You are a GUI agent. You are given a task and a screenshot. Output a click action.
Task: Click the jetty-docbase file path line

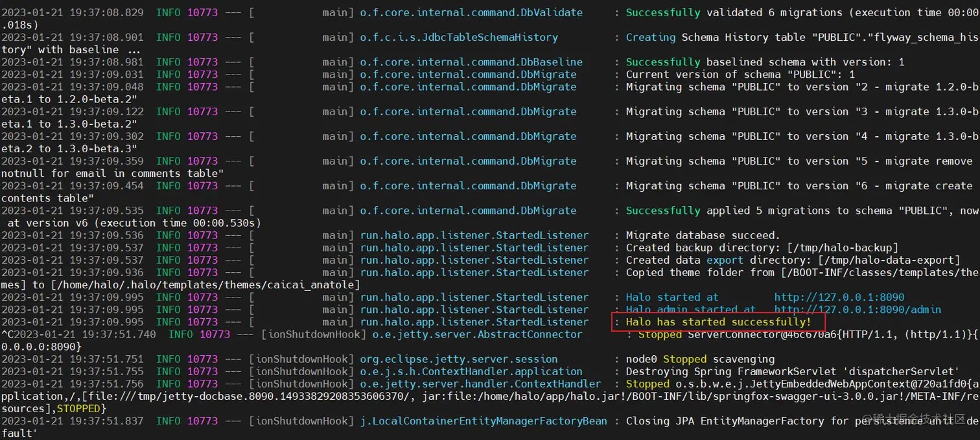click(x=490, y=397)
